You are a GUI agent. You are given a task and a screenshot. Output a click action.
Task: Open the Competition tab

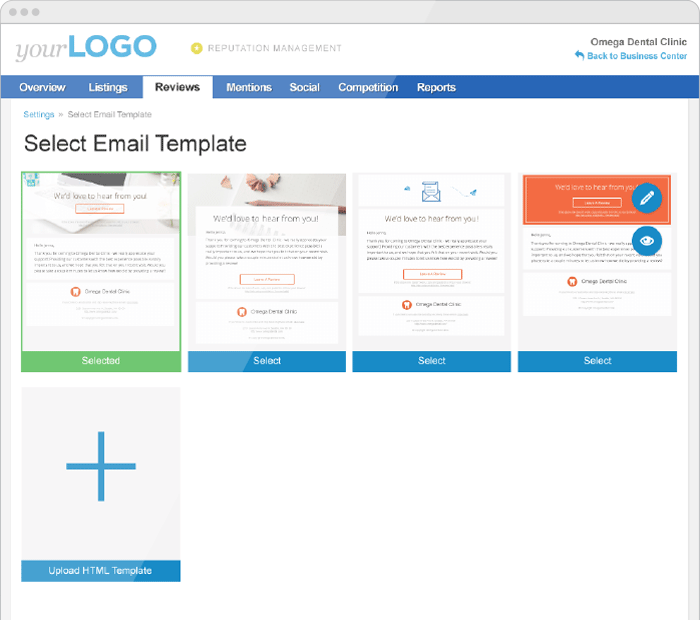(x=368, y=87)
